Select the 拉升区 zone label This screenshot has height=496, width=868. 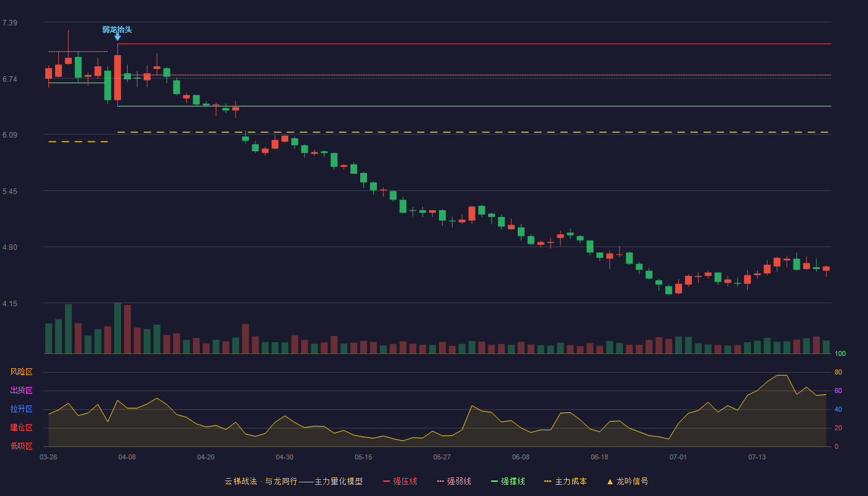pyautogui.click(x=21, y=409)
